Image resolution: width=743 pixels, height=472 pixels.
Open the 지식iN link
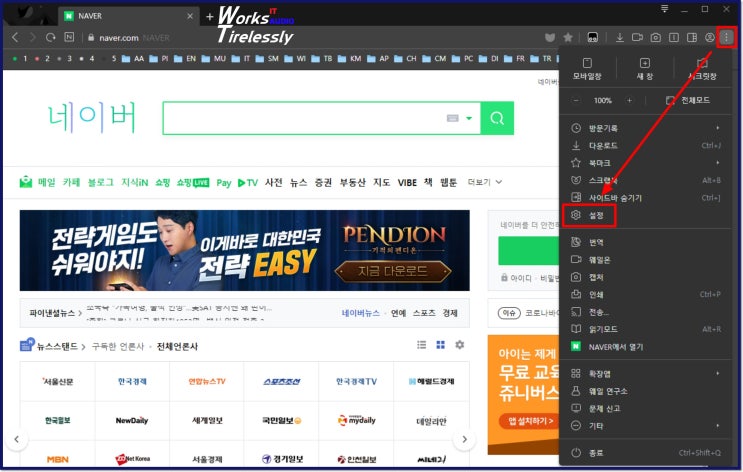pyautogui.click(x=135, y=182)
